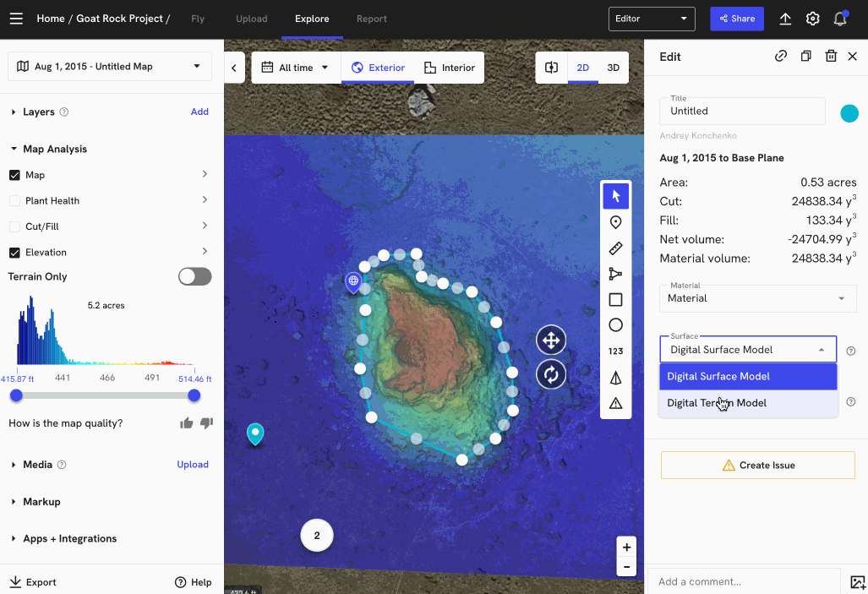The width and height of the screenshot is (868, 594).
Task: Enable the Plant Health layer checkbox
Action: (14, 200)
